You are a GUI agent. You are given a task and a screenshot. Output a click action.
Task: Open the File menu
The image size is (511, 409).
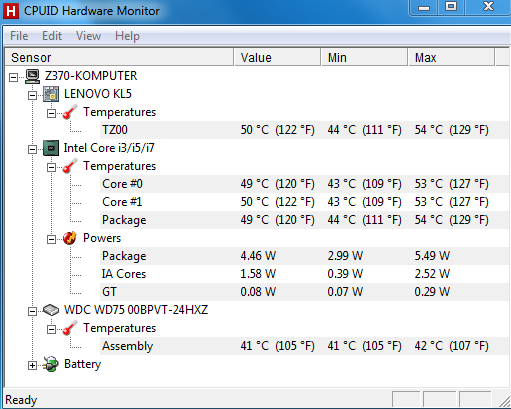19,36
